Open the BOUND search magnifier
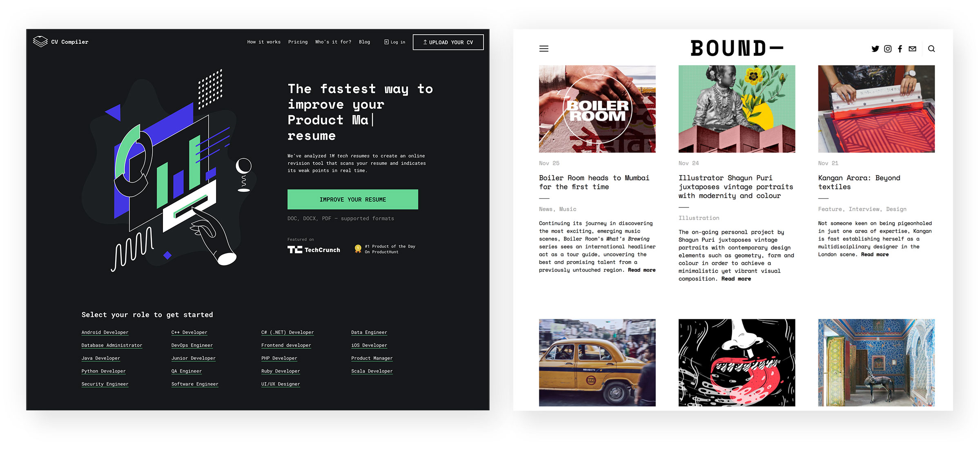This screenshot has width=980, height=472. click(931, 49)
